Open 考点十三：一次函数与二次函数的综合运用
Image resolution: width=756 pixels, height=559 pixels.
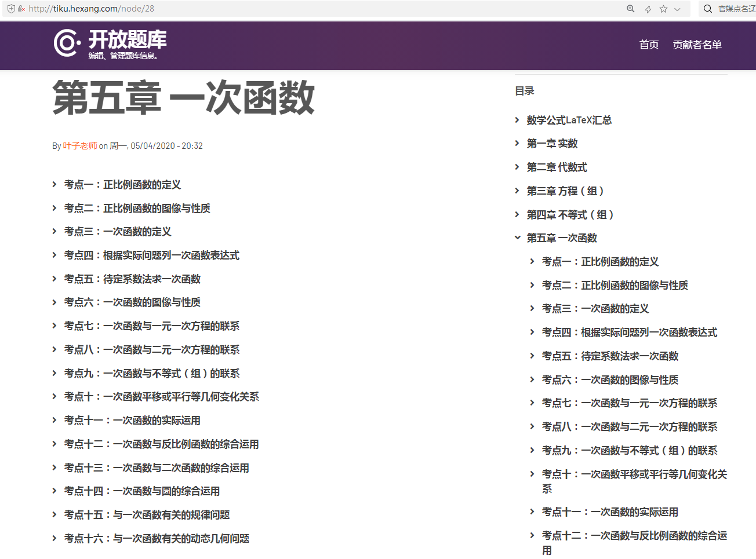click(x=157, y=467)
